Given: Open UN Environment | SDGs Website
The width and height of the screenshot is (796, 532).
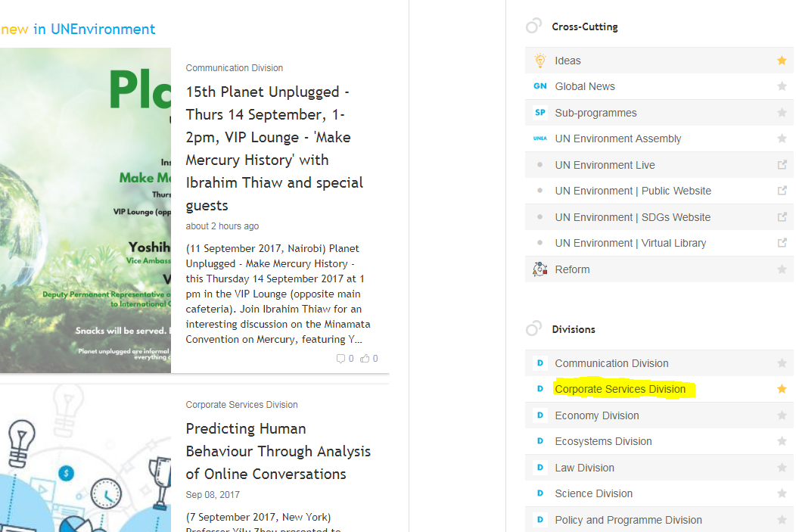Looking at the screenshot, I should click(x=633, y=218).
